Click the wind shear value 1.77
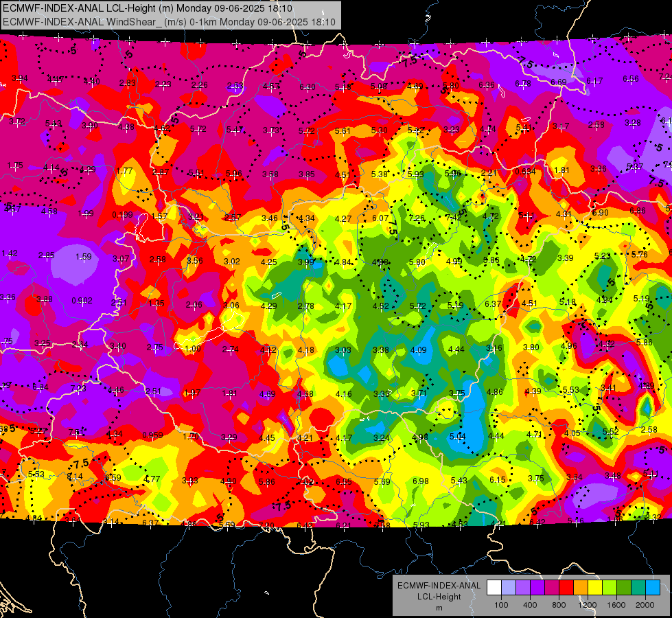The image size is (672, 618). click(124, 171)
